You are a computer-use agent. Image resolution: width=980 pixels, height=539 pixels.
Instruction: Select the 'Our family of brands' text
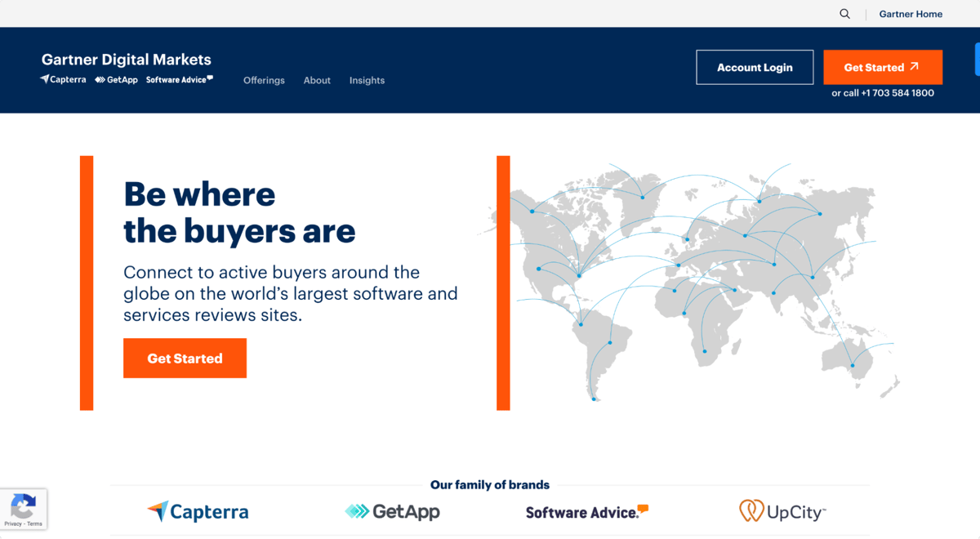coord(490,484)
